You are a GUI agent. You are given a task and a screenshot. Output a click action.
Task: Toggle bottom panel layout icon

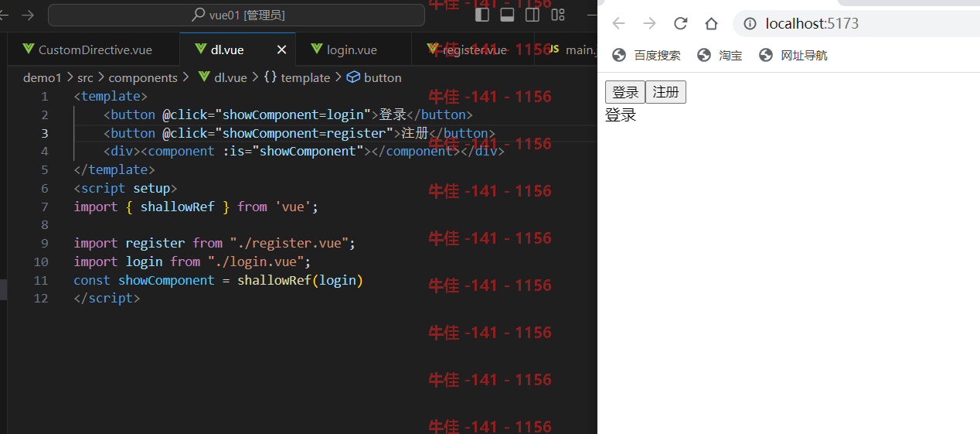point(507,15)
